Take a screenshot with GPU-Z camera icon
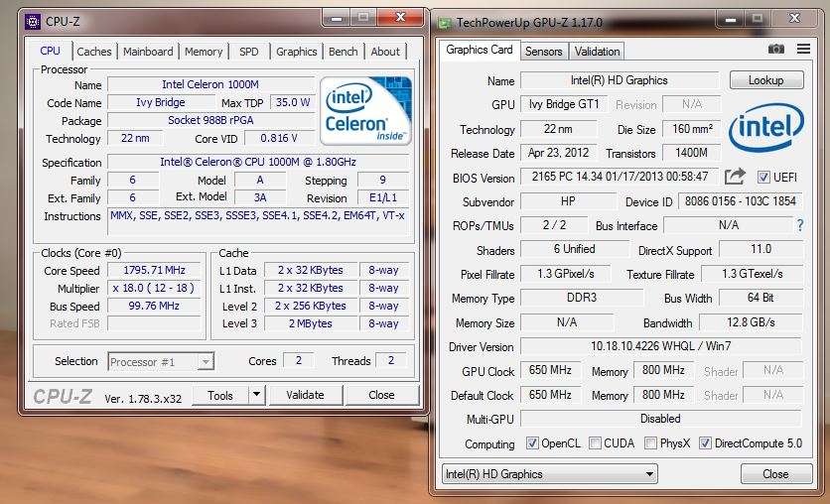Viewport: 830px width, 504px height. click(776, 50)
